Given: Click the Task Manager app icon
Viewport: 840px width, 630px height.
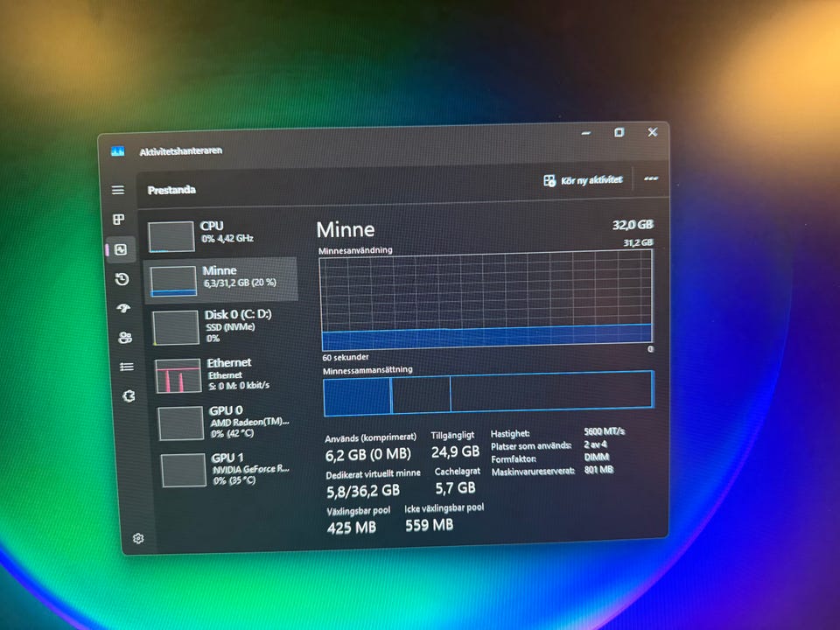Looking at the screenshot, I should point(118,151).
